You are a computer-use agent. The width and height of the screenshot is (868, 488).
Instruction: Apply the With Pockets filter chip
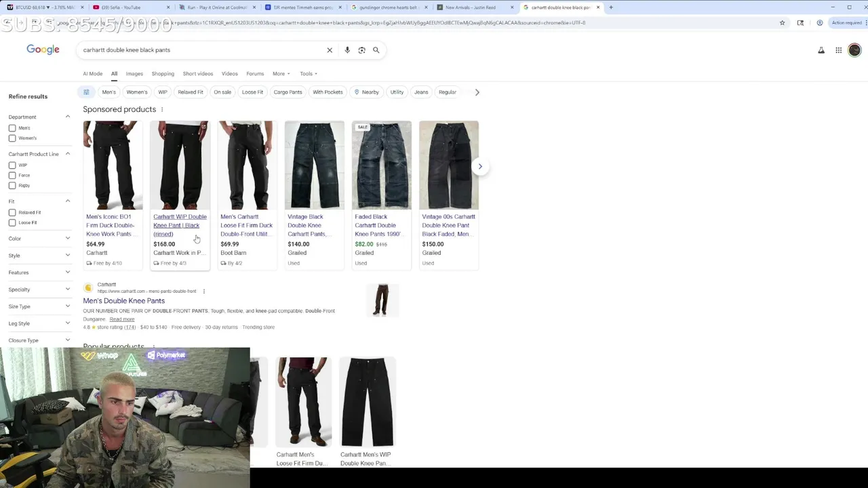click(328, 92)
